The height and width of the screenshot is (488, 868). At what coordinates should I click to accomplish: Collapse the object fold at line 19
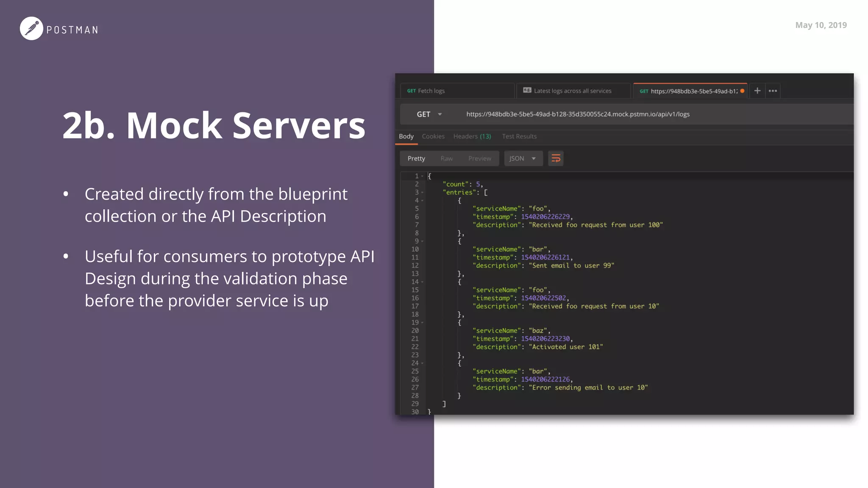pos(422,322)
